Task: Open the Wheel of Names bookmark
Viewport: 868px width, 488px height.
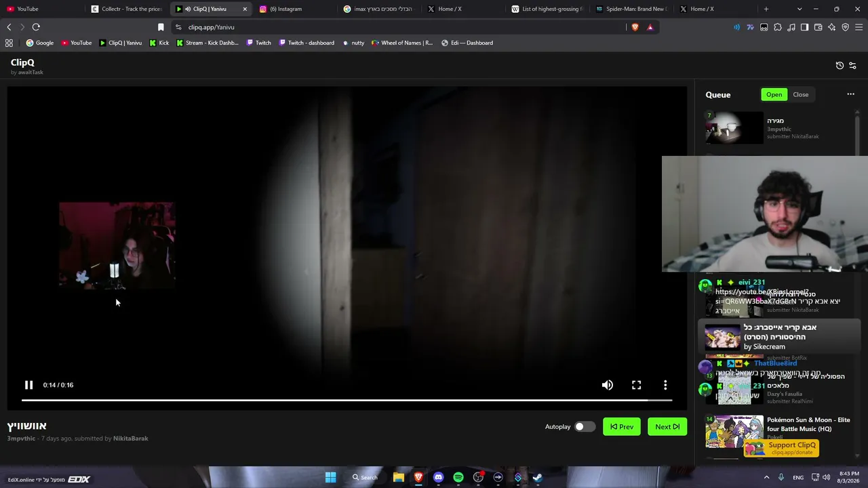Action: click(x=402, y=43)
